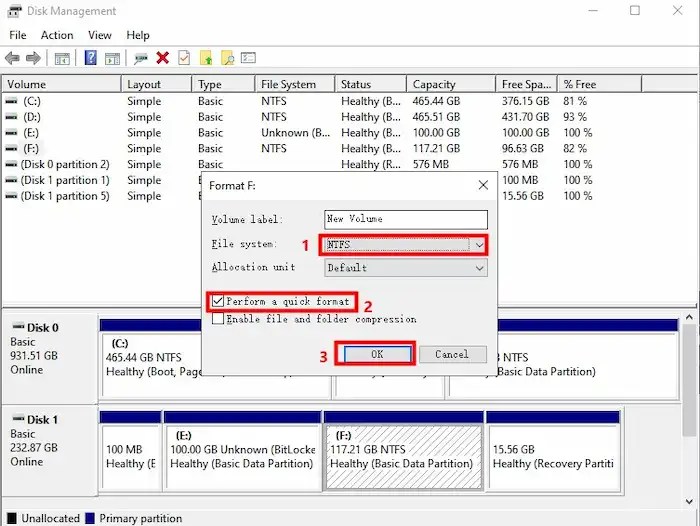Image resolution: width=700 pixels, height=526 pixels.
Task: Click the Disk Management title bar icon
Action: point(14,11)
